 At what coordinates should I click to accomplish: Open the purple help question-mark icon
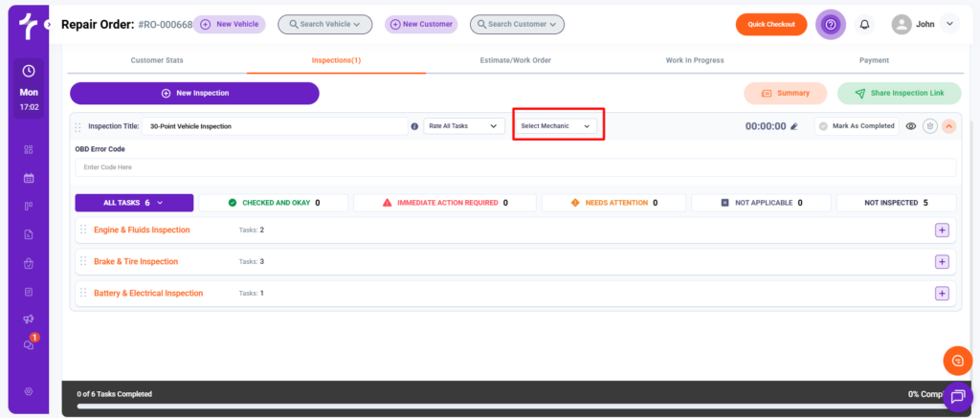[x=831, y=24]
